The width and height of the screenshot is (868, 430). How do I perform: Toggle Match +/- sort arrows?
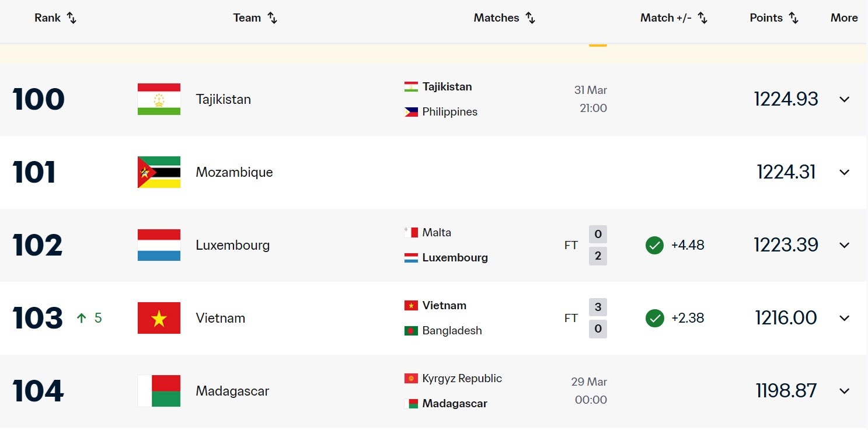tap(703, 18)
